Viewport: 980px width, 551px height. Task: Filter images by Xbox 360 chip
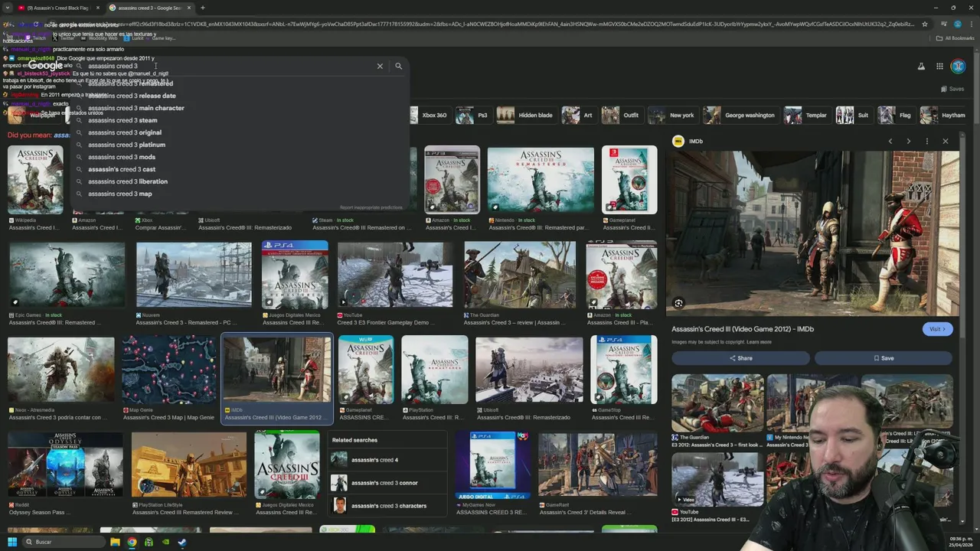428,116
